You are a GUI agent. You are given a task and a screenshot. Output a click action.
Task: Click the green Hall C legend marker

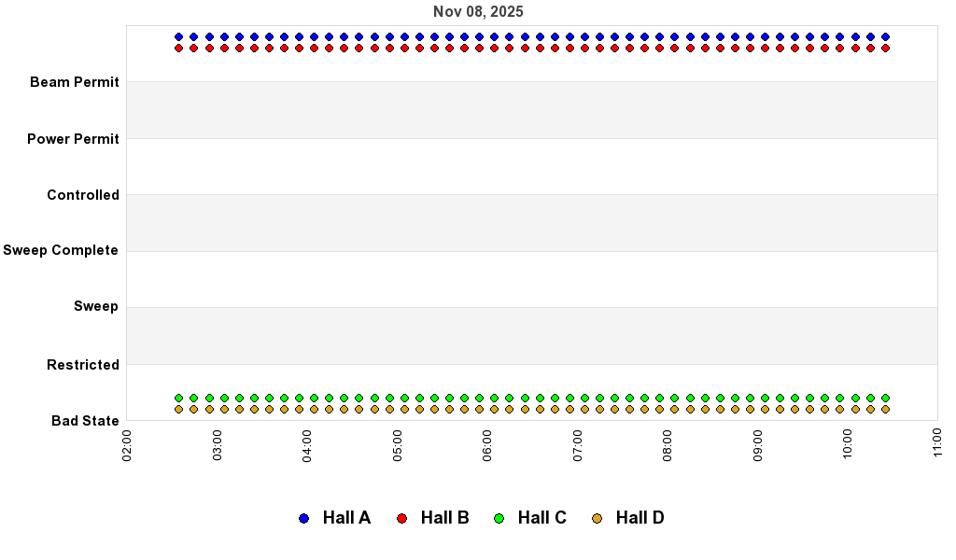[x=499, y=518]
